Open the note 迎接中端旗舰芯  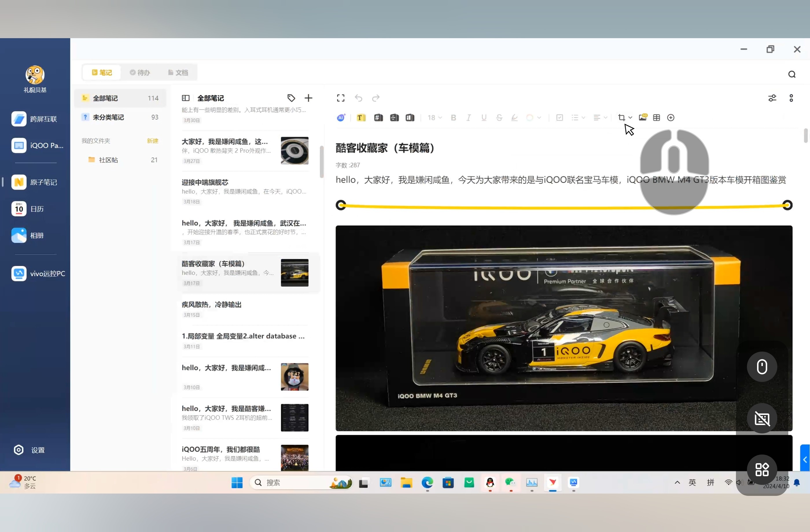(245, 191)
